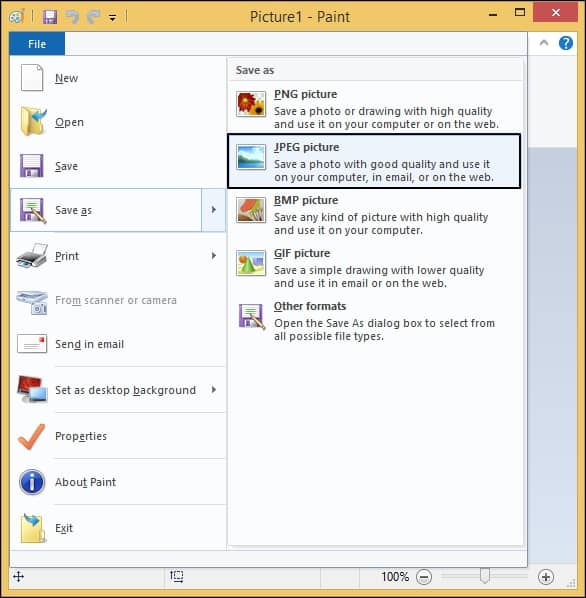Click the blank page icon next to New
Screen dimensions: 586x598
(x=32, y=78)
